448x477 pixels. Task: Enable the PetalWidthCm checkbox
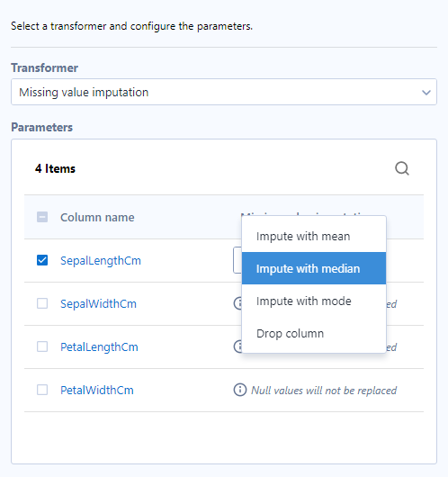(42, 390)
